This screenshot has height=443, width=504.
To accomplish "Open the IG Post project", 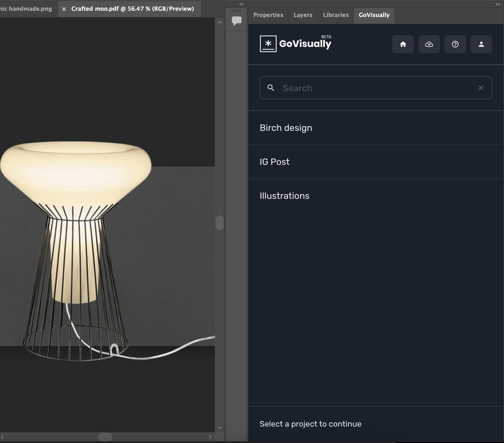I will [274, 162].
